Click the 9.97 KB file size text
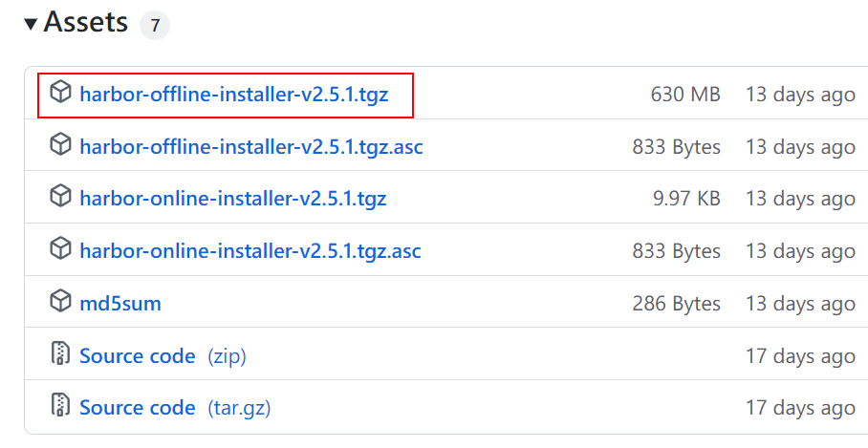The image size is (868, 448). (686, 199)
